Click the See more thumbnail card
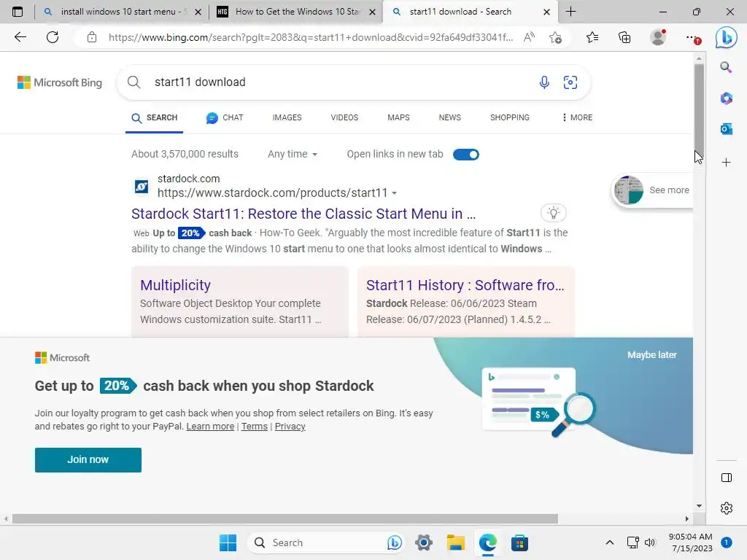The image size is (747, 560). point(651,190)
